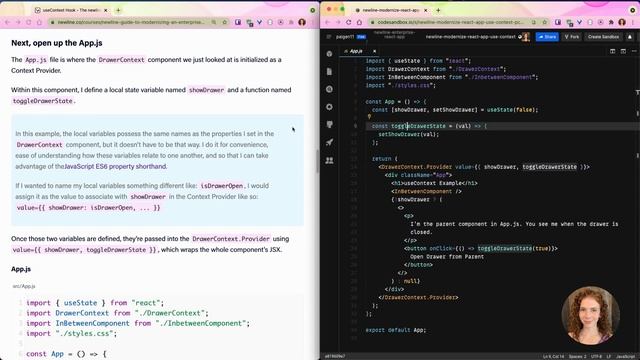The image size is (640, 360).
Task: Click the lightbulb quick-fix icon in editor
Action: click(x=369, y=117)
